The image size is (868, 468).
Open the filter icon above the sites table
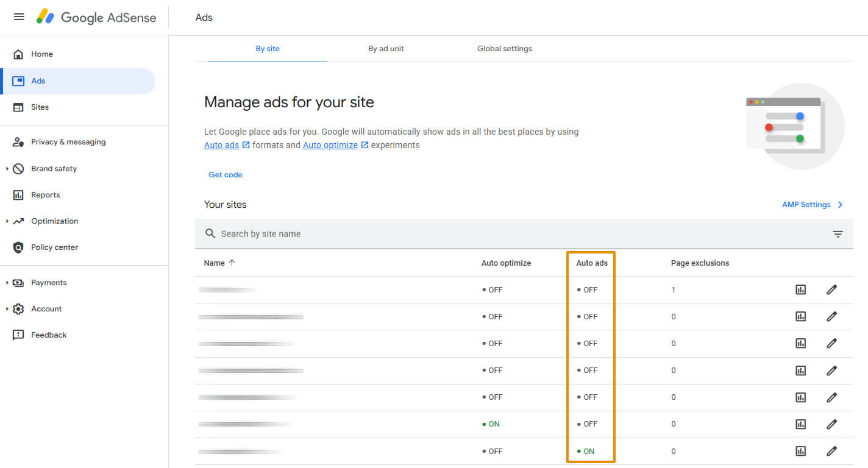click(838, 233)
